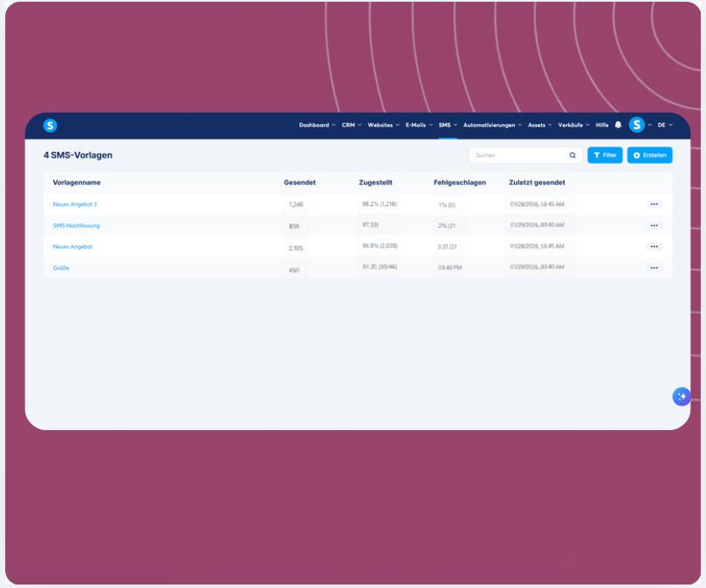Open the Grüße template

click(x=61, y=268)
